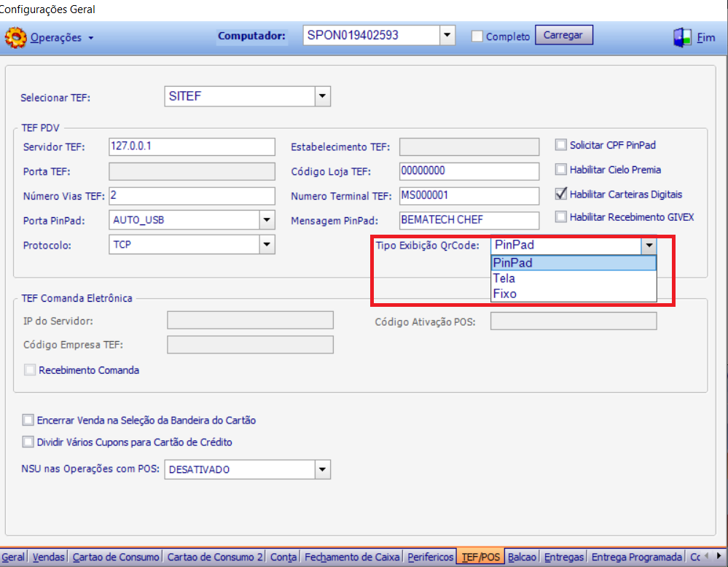Click the DESATIVADO combo box value
This screenshot has width=728, height=567.
coord(240,469)
